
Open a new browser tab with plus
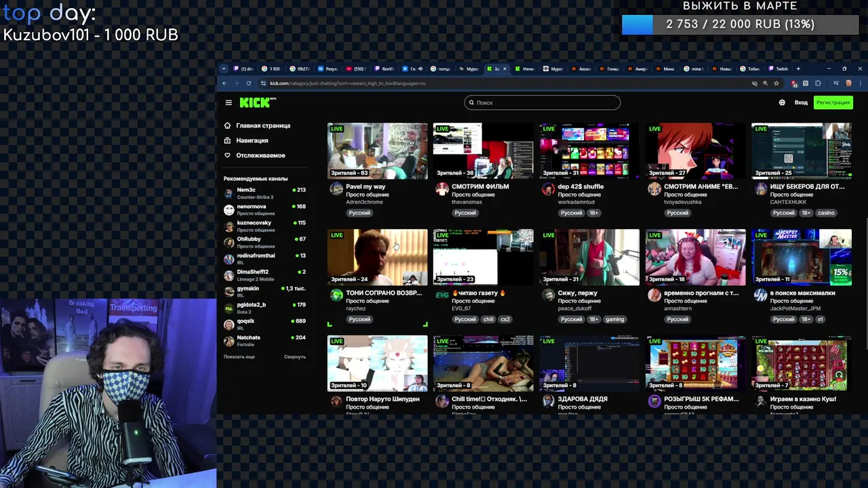coord(798,68)
